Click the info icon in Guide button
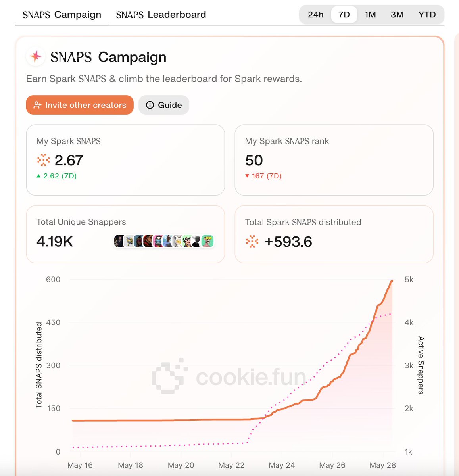The height and width of the screenshot is (476, 459). pyautogui.click(x=150, y=105)
